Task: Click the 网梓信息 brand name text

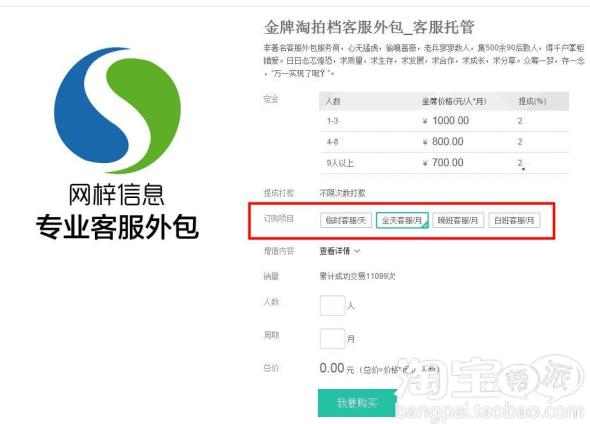Action: (116, 195)
